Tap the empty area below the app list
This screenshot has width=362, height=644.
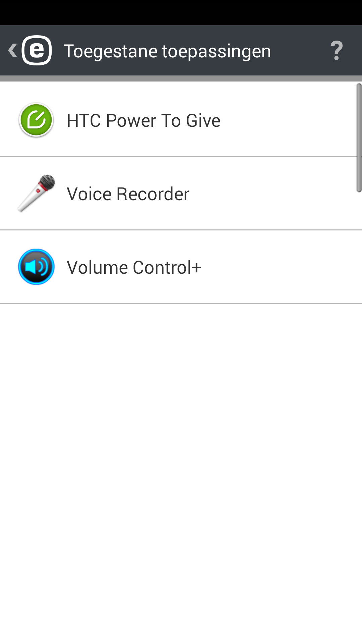pyautogui.click(x=181, y=473)
